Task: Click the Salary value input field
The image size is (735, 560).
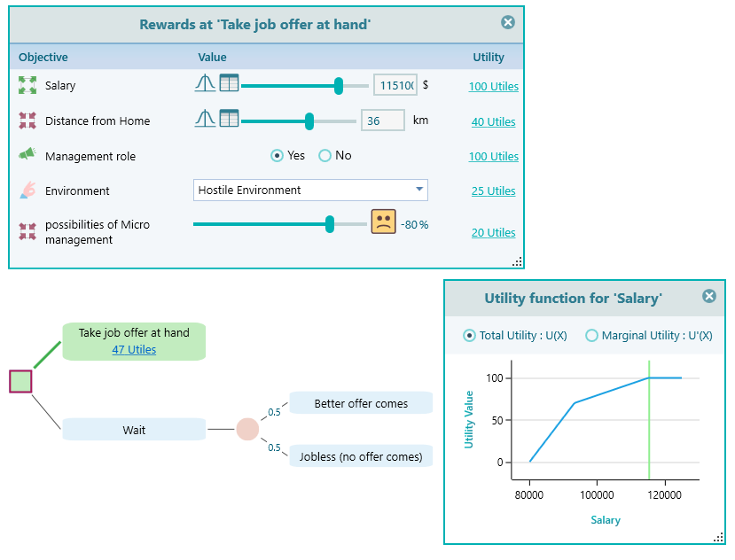Action: pyautogui.click(x=395, y=84)
